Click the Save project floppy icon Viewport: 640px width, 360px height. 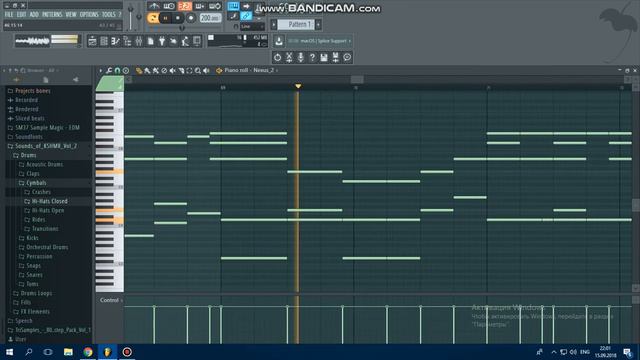[x=324, y=58]
